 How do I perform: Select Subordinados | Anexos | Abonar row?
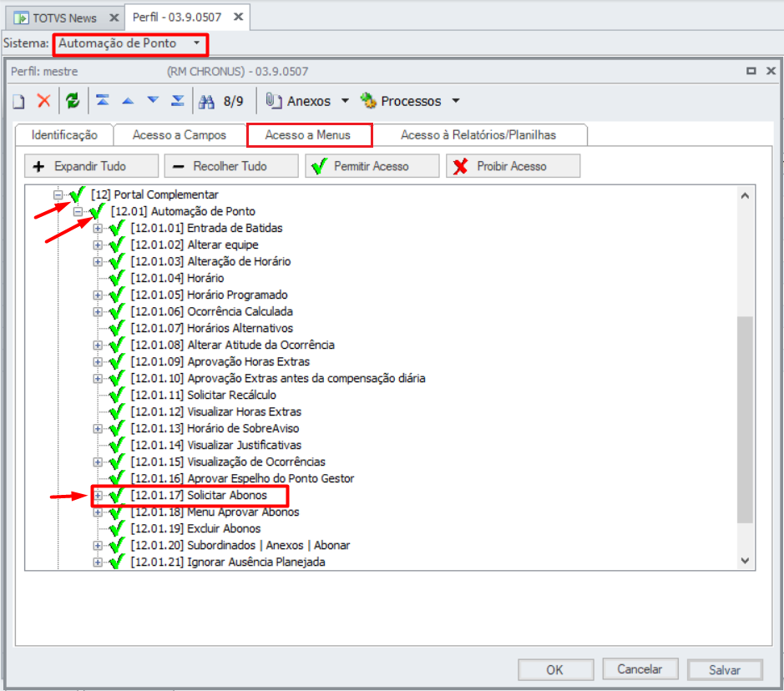240,545
